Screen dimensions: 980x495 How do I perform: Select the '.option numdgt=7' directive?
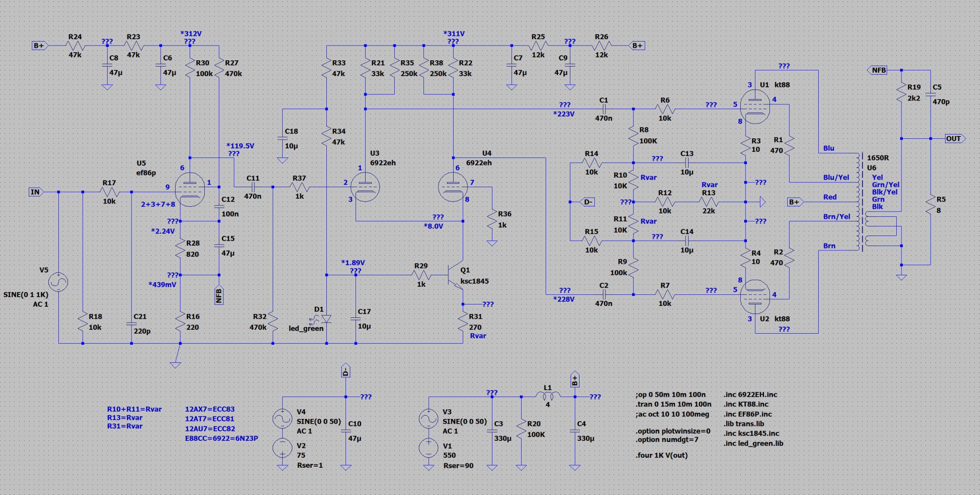tap(667, 439)
